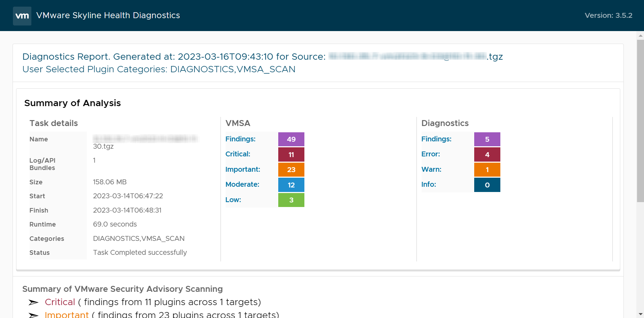The height and width of the screenshot is (318, 644).
Task: Open the VMSA Findings link
Action: pos(240,139)
